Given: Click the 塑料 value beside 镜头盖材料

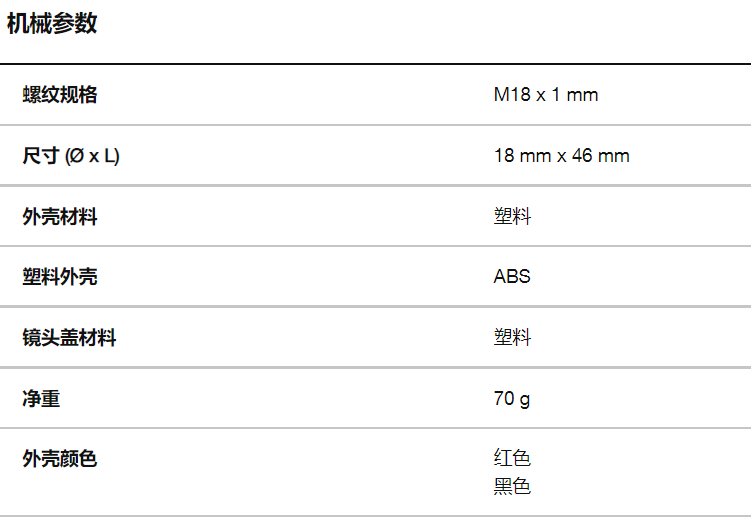Looking at the screenshot, I should 512,338.
